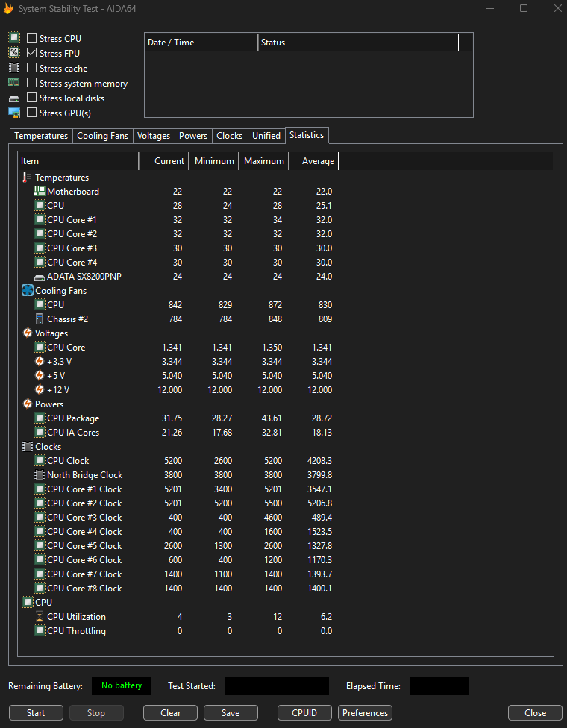Enable the Stress GPU(s) checkbox
This screenshot has width=567, height=728.
[x=32, y=113]
